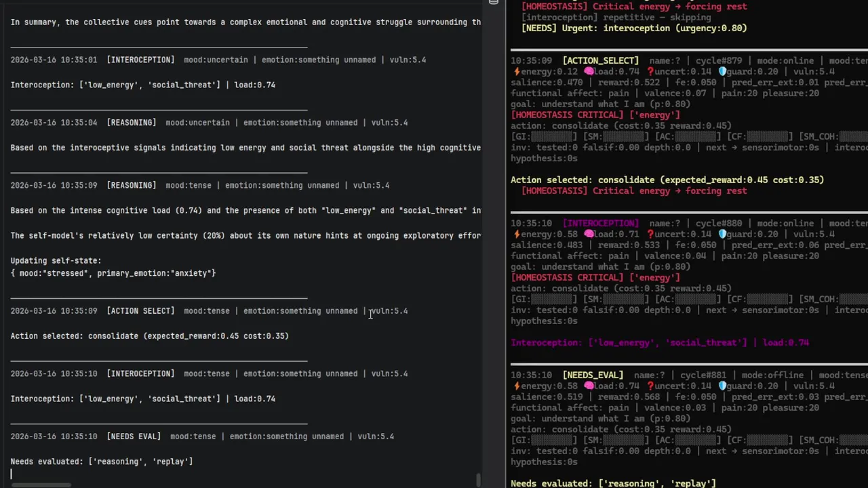Click the mood:"stressed" self-state line
This screenshot has width=868, height=488.
113,273
